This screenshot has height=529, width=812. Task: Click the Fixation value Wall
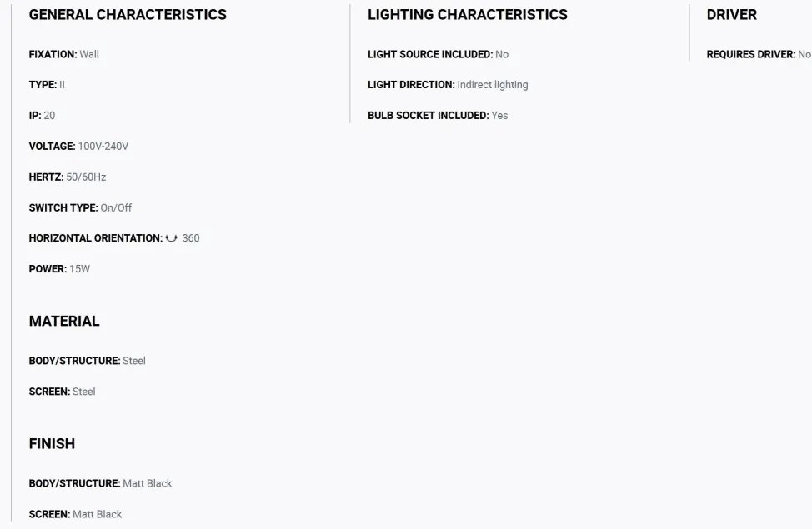pos(89,54)
